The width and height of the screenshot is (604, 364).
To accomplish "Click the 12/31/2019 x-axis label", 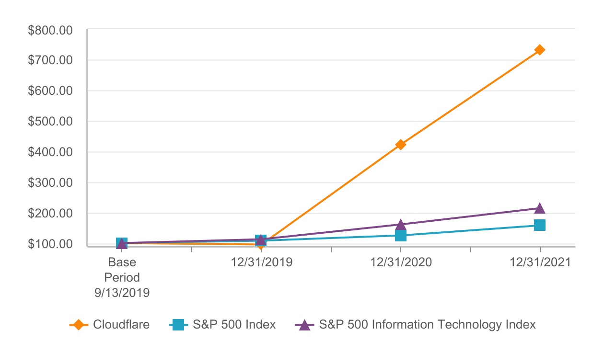I will tap(261, 262).
